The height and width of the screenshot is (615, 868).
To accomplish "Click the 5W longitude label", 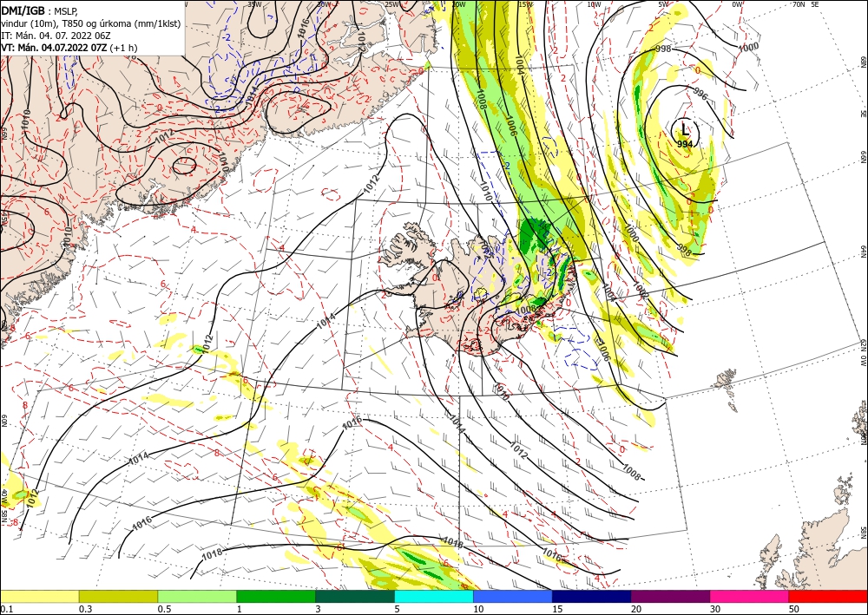I will tap(664, 4).
